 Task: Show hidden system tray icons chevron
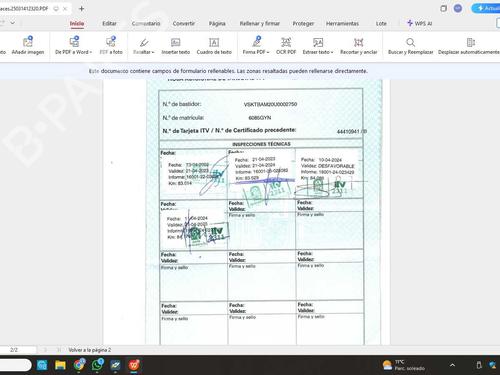[x=452, y=365]
